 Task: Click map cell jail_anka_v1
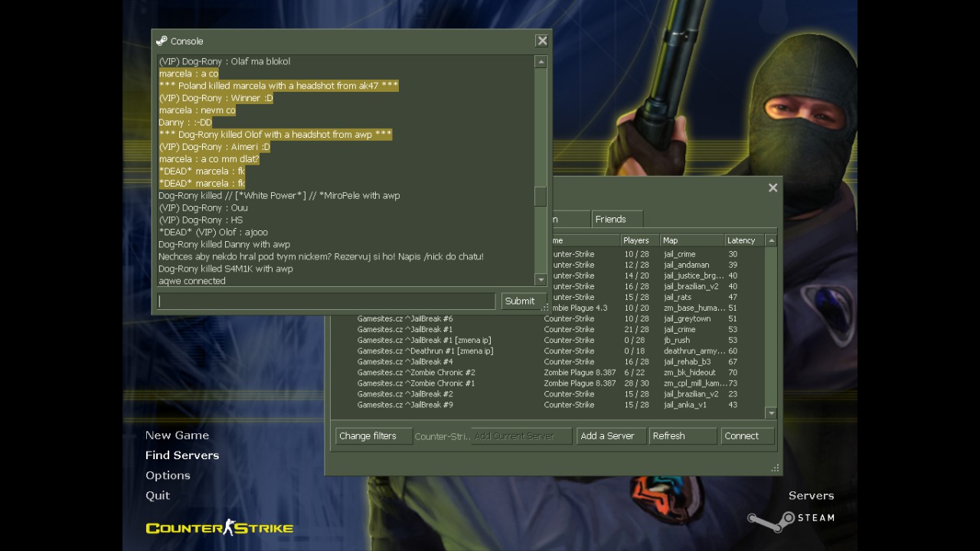(x=685, y=405)
